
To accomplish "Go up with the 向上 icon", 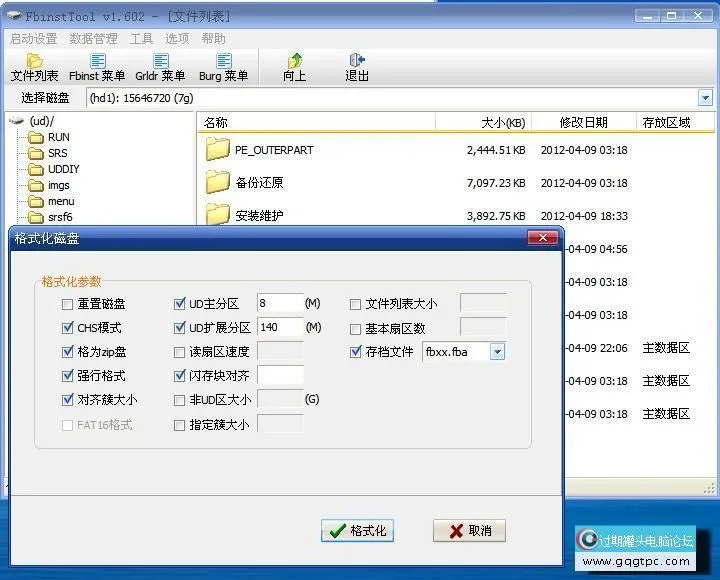I will pos(294,68).
